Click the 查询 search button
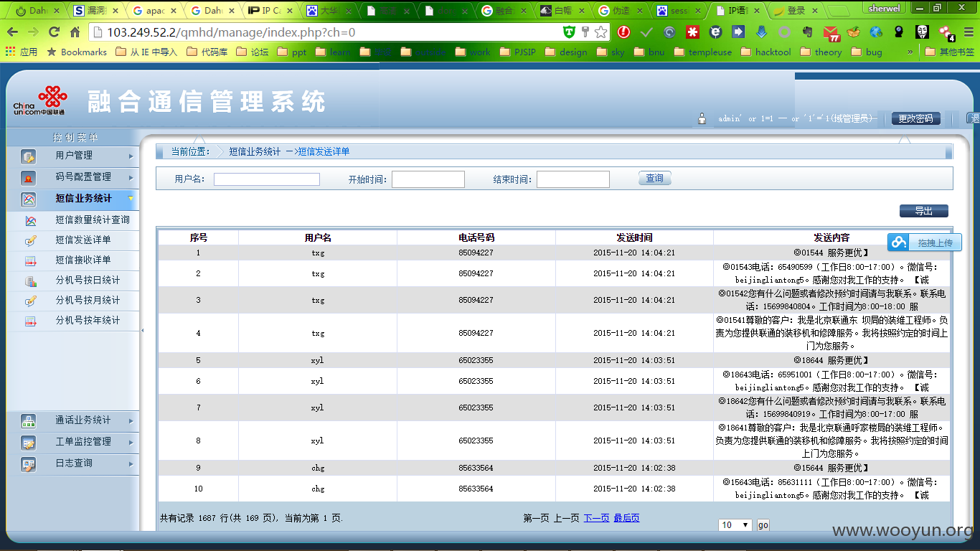980x551 pixels. (x=655, y=179)
